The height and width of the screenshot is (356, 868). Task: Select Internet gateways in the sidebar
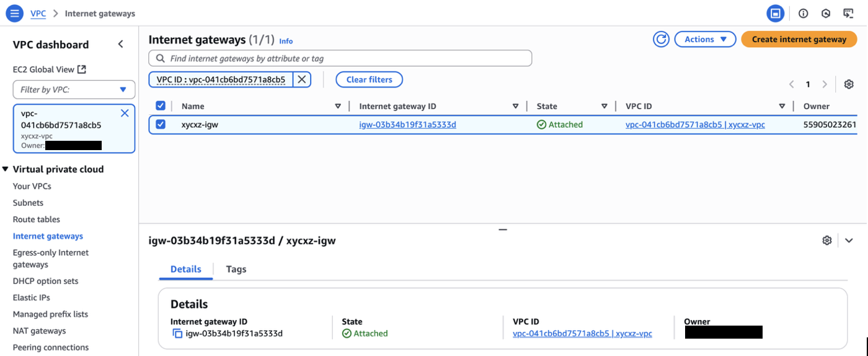pyautogui.click(x=48, y=236)
